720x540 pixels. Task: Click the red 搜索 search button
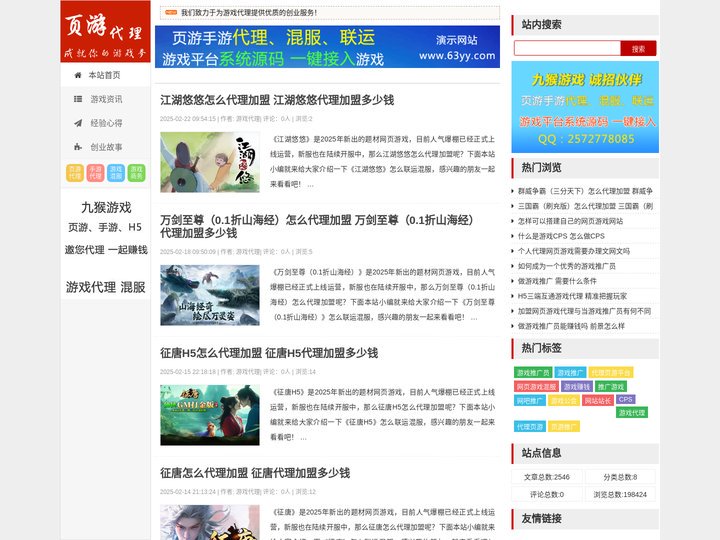pyautogui.click(x=638, y=49)
